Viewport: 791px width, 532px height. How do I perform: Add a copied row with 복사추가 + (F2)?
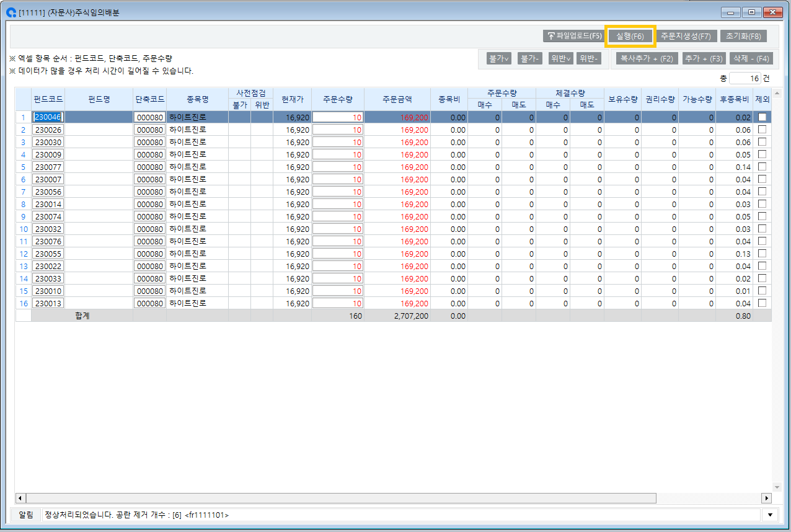pos(647,58)
